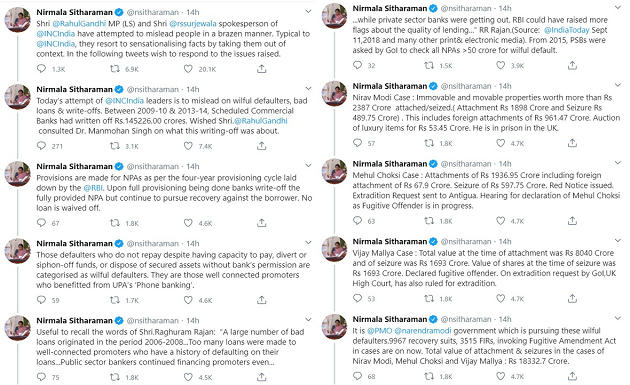Open the chevron menu on Vijay Mallya tweet
Viewport: 630px width, 385px height.
[x=618, y=240]
